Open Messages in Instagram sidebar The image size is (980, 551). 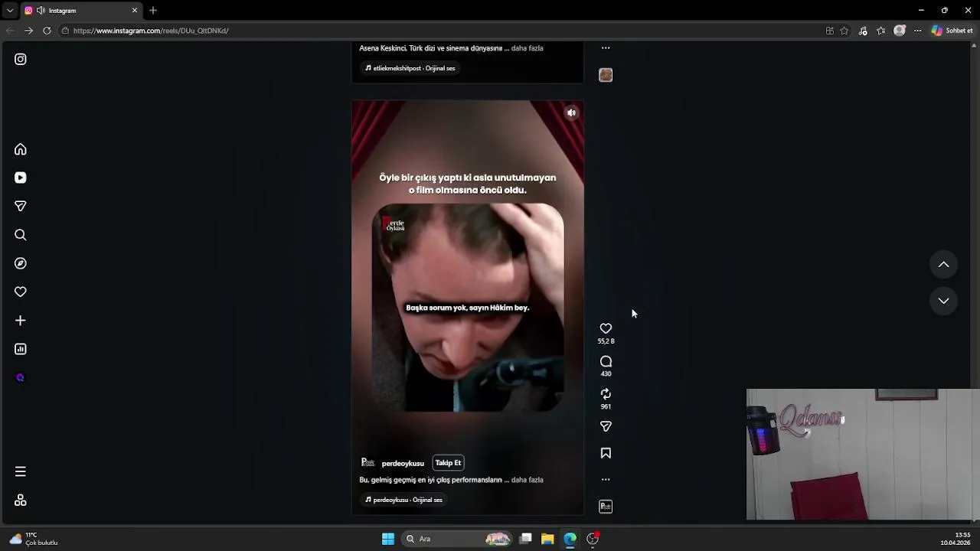[x=21, y=206]
